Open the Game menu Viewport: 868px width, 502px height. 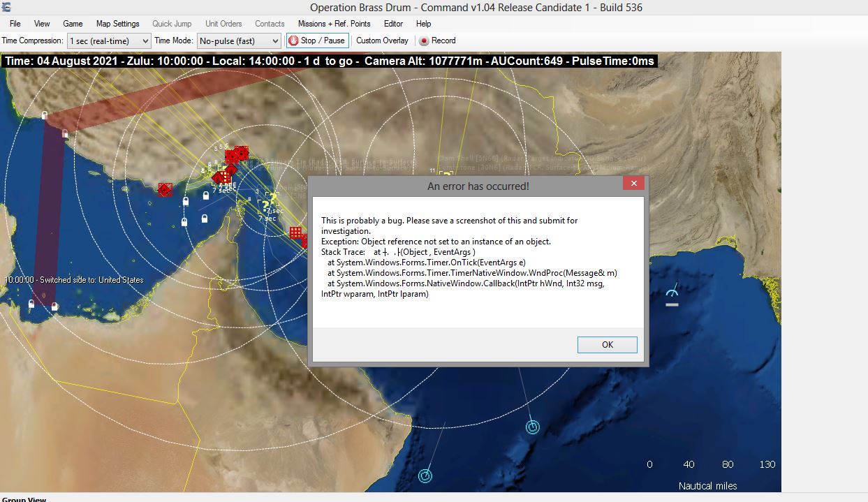tap(73, 24)
